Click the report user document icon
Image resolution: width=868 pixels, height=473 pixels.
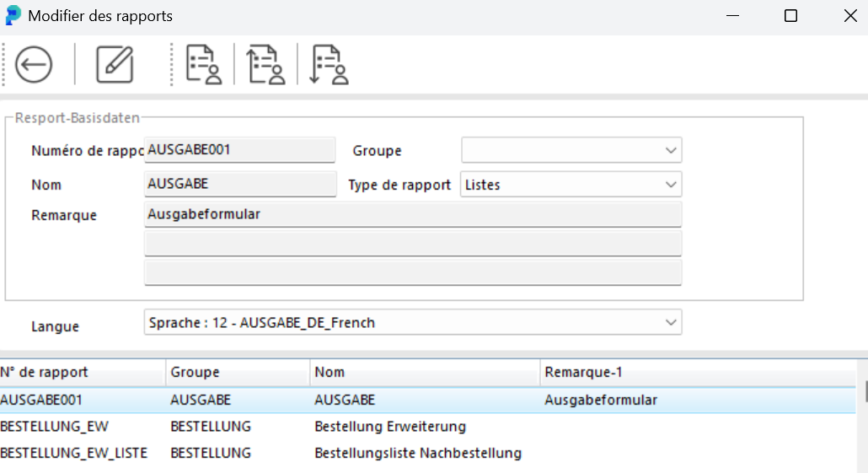(x=203, y=65)
